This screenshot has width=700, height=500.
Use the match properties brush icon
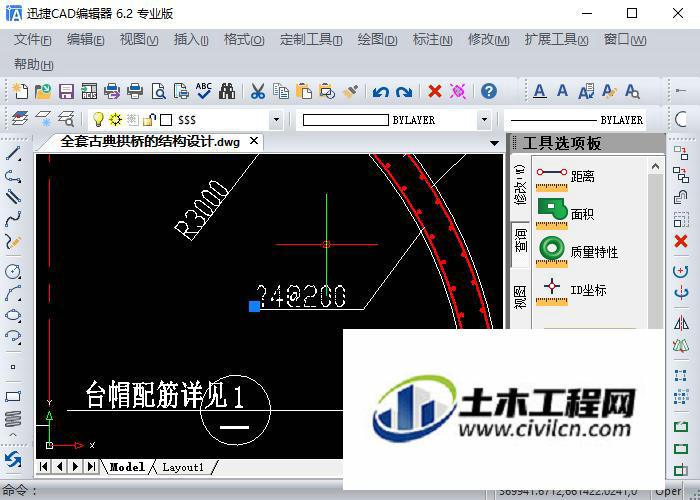[x=350, y=92]
